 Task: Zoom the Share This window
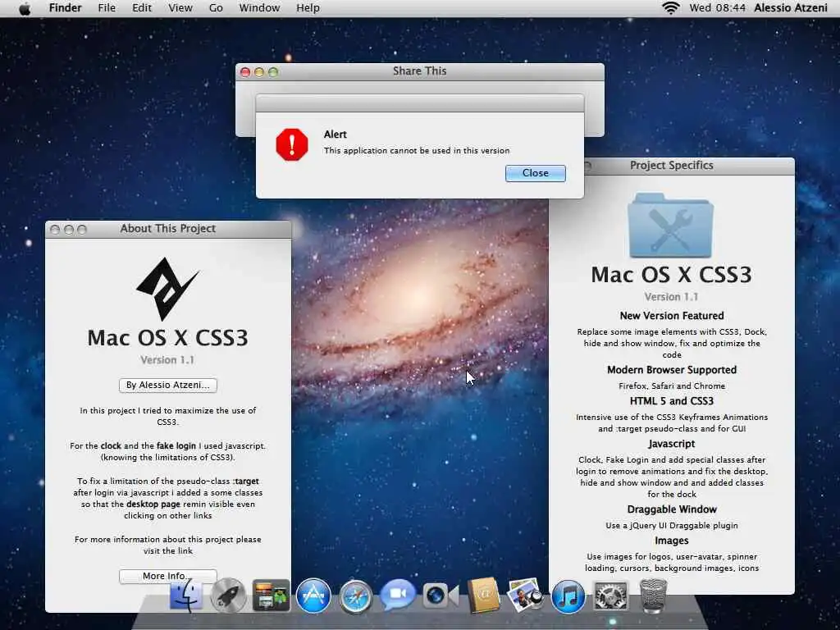pos(273,72)
